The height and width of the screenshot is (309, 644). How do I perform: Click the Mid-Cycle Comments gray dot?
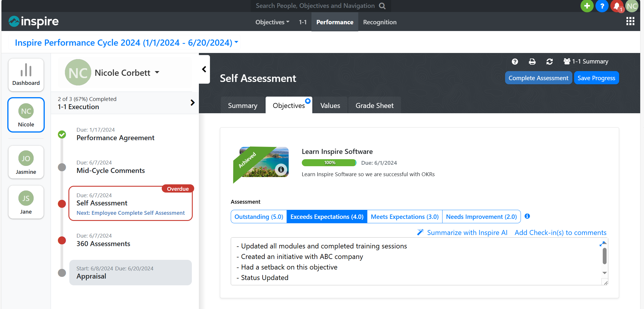pyautogui.click(x=62, y=167)
